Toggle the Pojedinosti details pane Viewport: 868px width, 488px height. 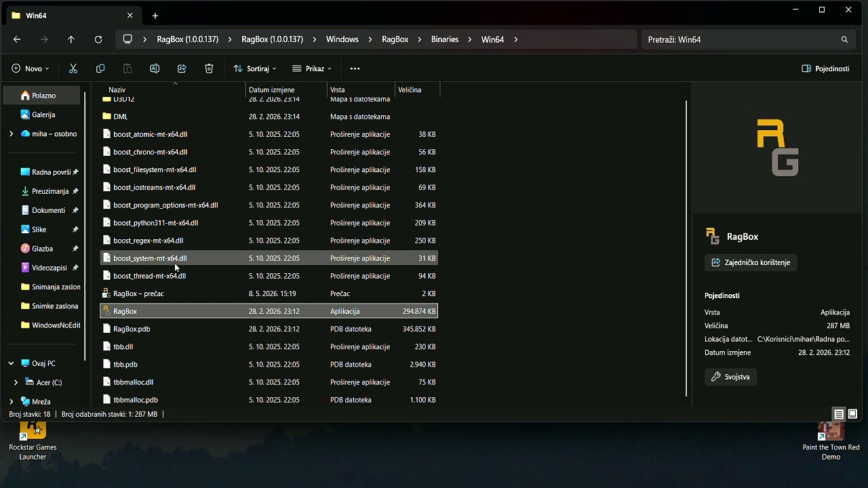tap(825, 68)
